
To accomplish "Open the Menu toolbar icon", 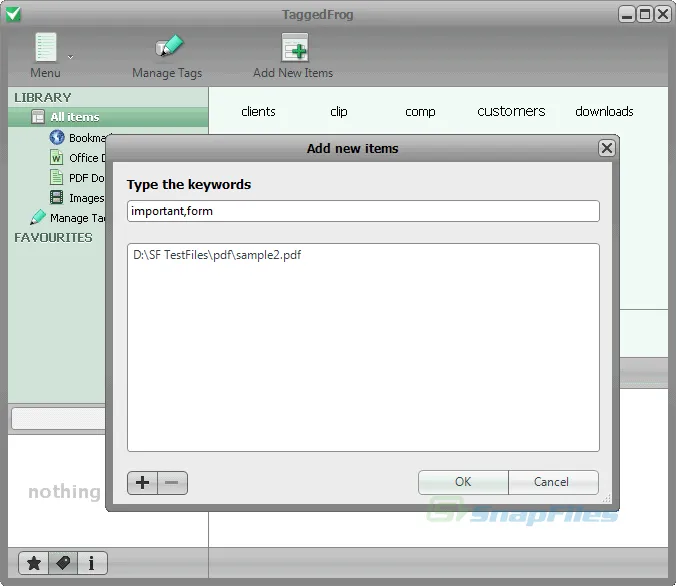I will pos(46,47).
